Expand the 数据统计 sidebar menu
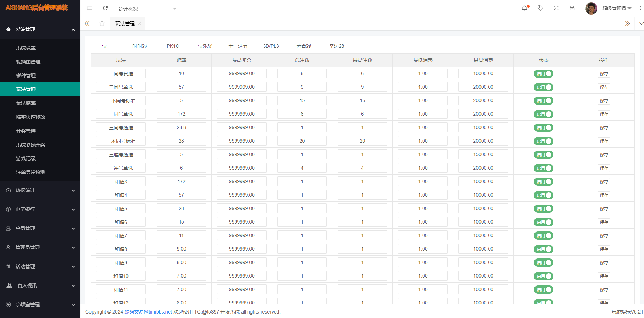This screenshot has height=318, width=644. (x=40, y=190)
